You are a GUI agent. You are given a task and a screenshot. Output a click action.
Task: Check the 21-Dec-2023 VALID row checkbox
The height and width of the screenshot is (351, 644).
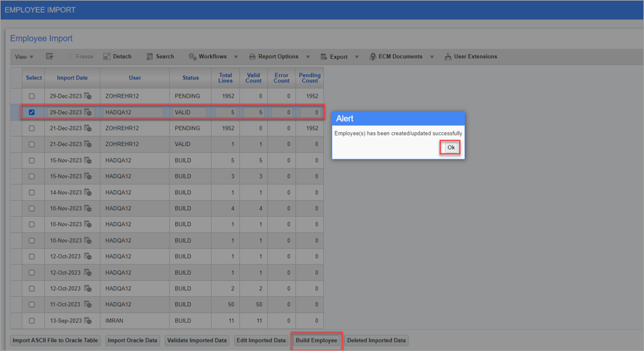pos(32,144)
